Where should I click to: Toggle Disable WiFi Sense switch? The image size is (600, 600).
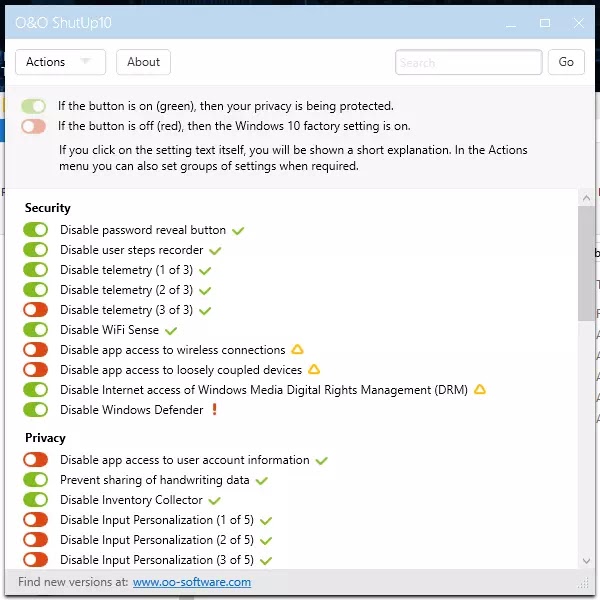pos(36,329)
